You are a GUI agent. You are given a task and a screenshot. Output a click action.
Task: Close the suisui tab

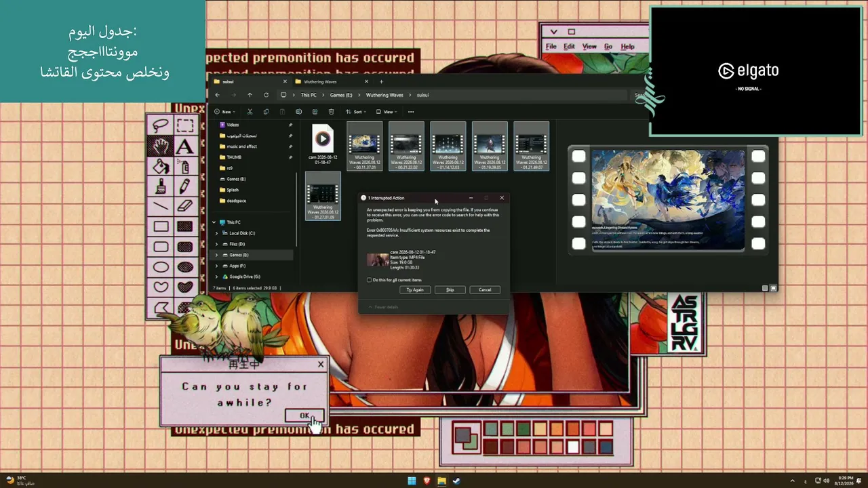pyautogui.click(x=285, y=81)
